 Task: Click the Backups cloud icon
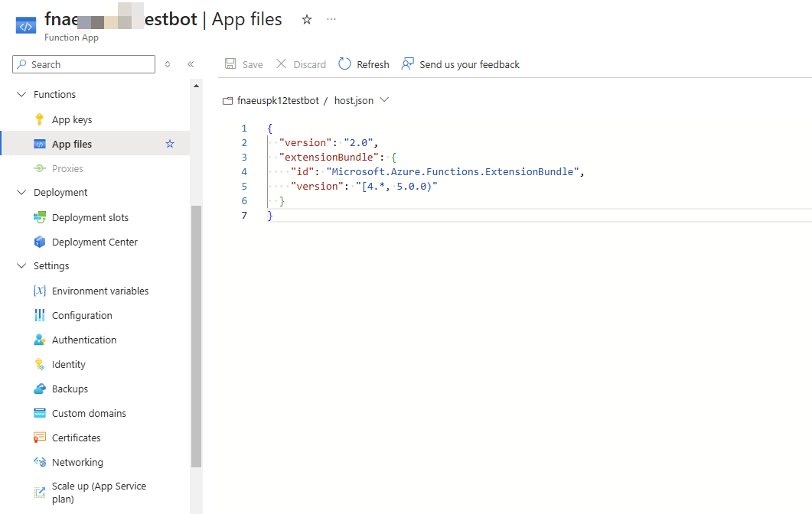(39, 389)
